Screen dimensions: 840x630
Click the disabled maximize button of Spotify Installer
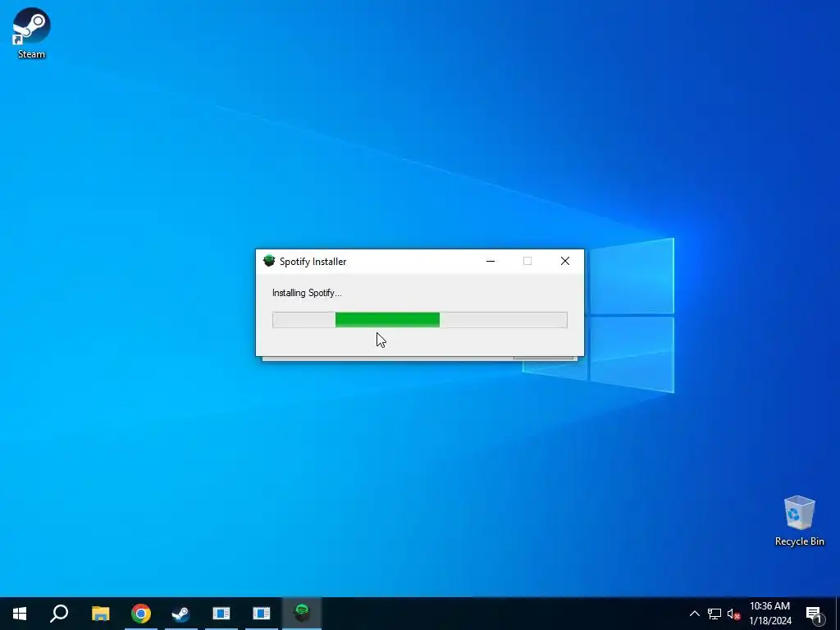tap(527, 261)
